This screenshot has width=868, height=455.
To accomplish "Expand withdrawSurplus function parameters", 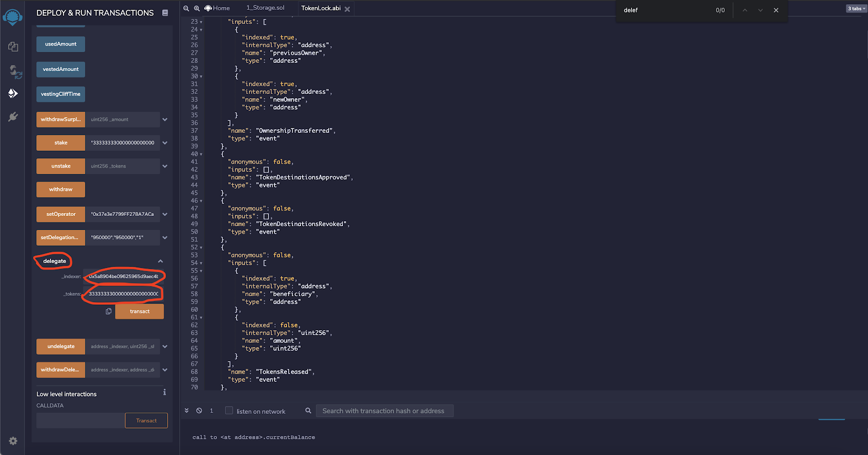I will [165, 119].
